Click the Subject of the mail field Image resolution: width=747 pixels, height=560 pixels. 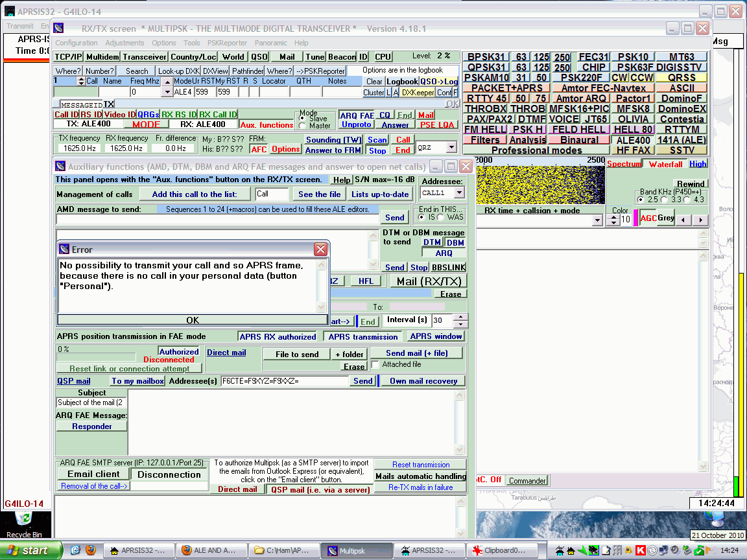pos(91,403)
